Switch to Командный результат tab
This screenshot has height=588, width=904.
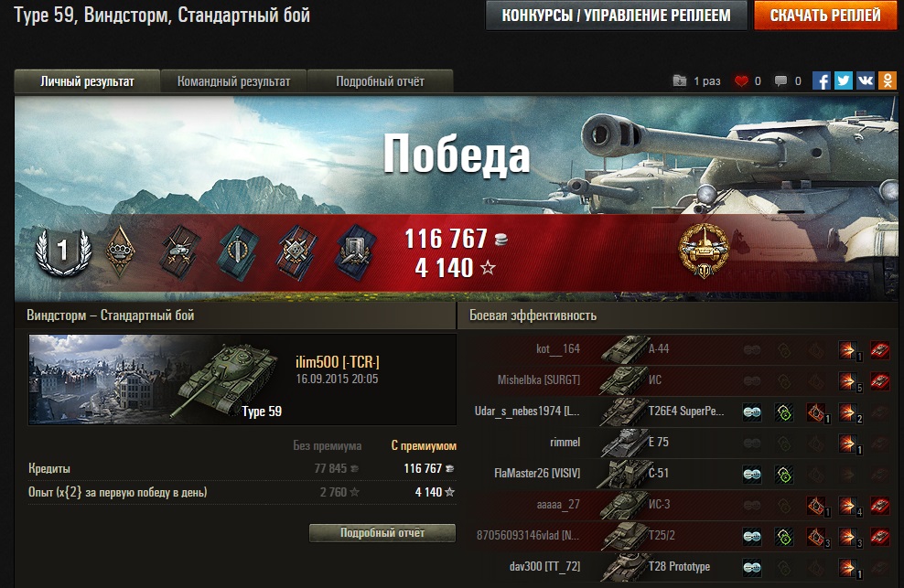tap(233, 81)
